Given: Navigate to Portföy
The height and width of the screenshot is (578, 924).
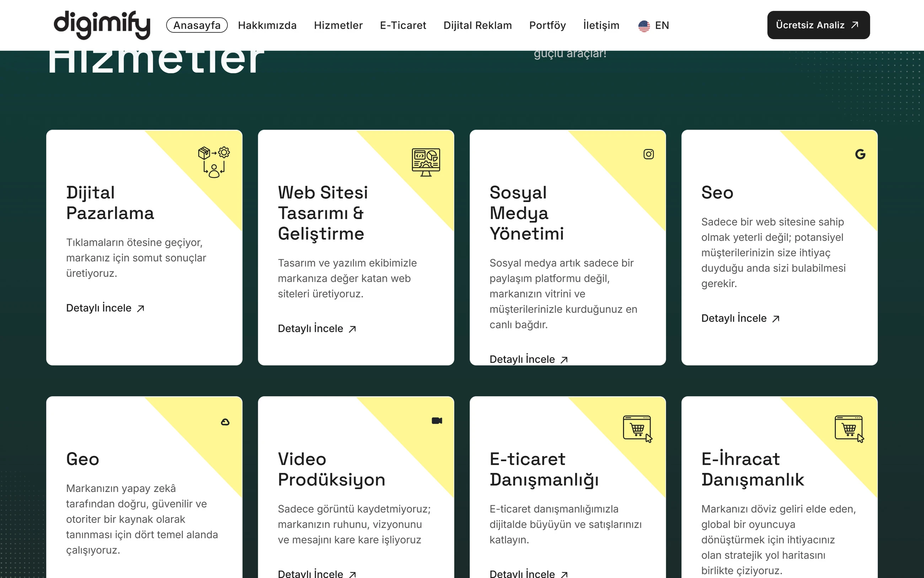Looking at the screenshot, I should coord(548,25).
